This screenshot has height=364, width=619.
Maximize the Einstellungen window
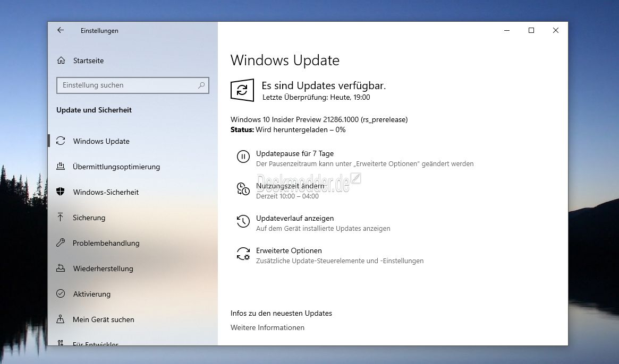pos(531,30)
